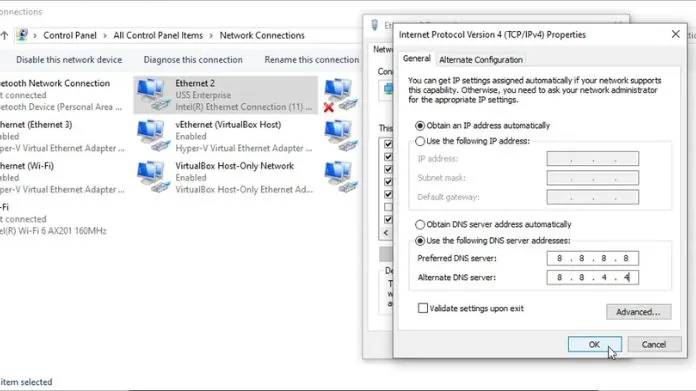The image size is (696, 391).
Task: Go up one folder level arrow
Action: click(4, 36)
